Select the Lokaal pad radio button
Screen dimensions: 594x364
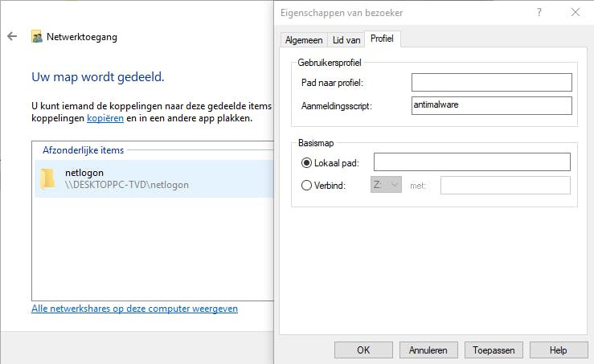[x=306, y=162]
